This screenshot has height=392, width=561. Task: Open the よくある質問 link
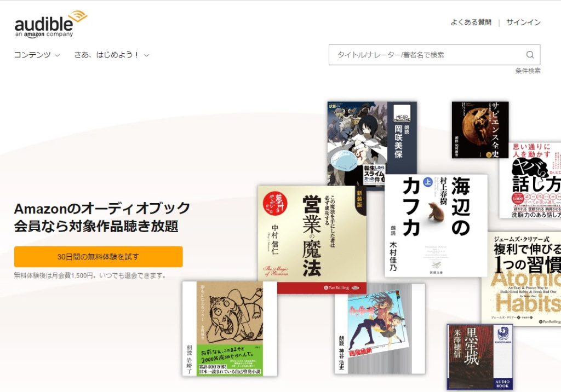(x=471, y=22)
